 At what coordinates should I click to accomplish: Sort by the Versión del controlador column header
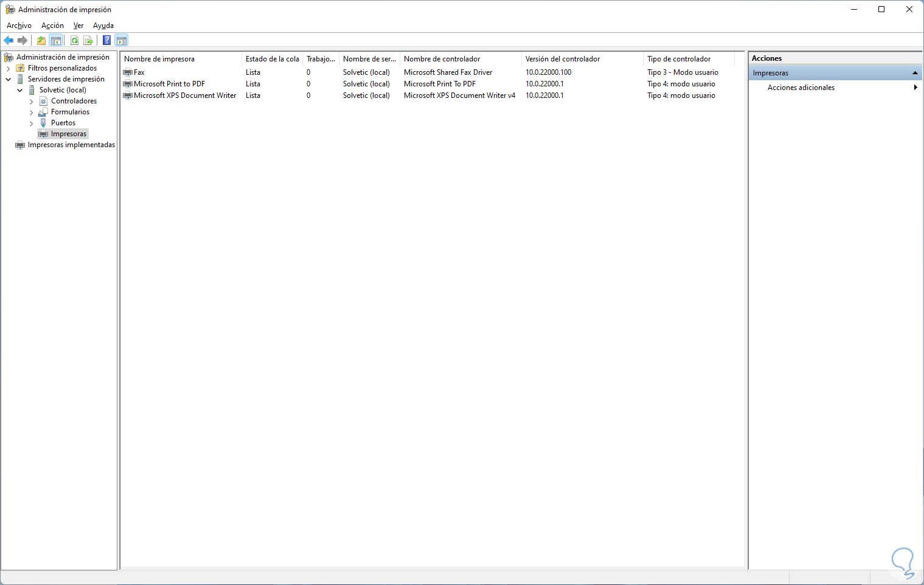pos(583,59)
